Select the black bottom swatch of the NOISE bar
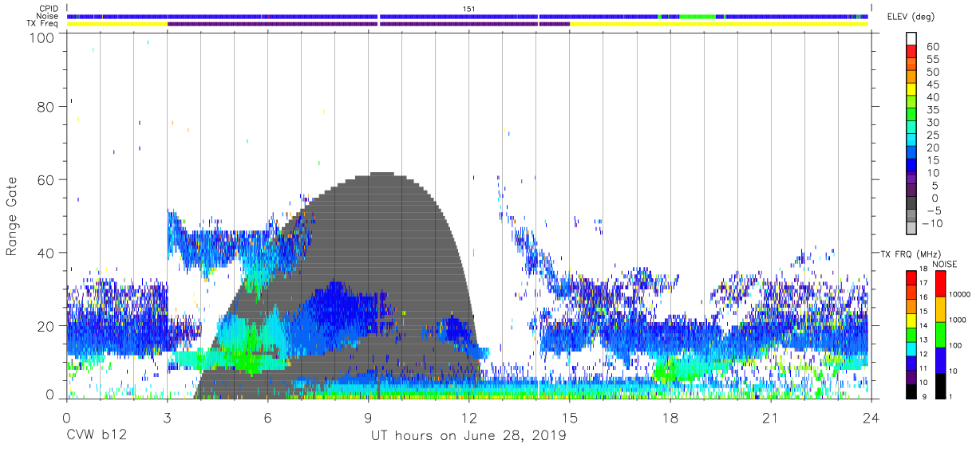This screenshot has width=980, height=452. click(x=939, y=386)
